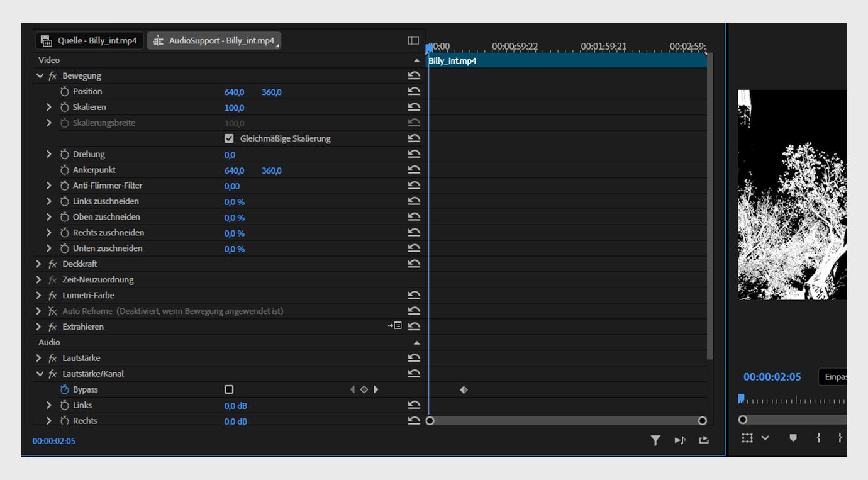
Task: Reset the Anti-Flimmer-Filter value
Action: coord(414,186)
